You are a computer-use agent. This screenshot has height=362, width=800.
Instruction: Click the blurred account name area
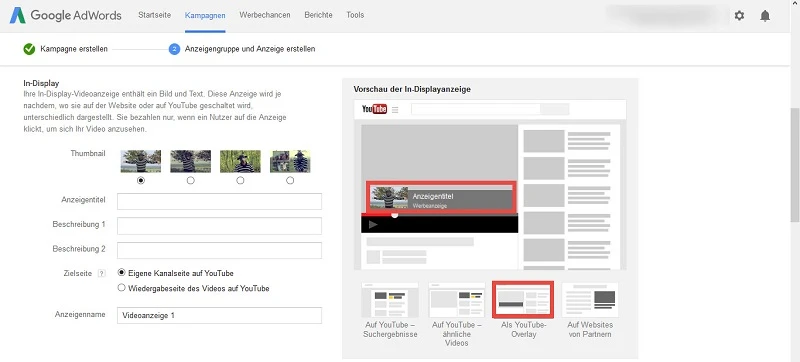point(667,15)
